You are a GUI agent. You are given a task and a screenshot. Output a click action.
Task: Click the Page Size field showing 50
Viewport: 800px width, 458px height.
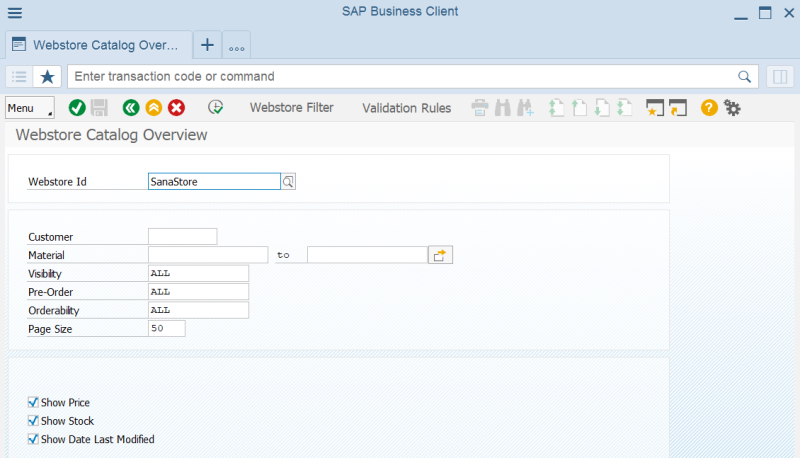click(167, 328)
